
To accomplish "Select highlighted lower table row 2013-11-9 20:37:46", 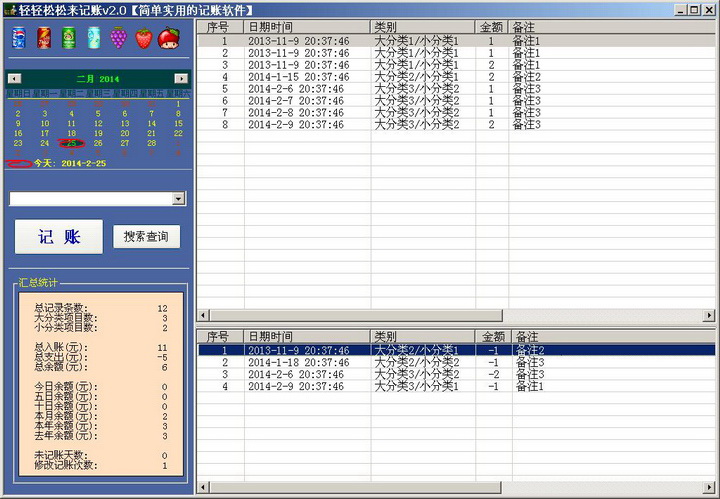I will point(456,351).
